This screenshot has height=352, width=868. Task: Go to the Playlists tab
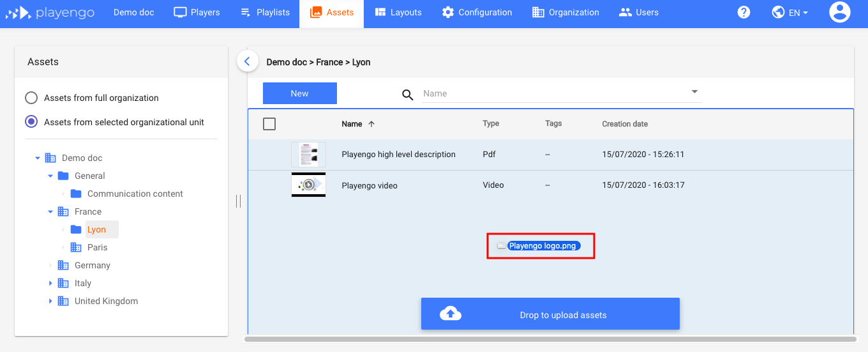pyautogui.click(x=264, y=12)
